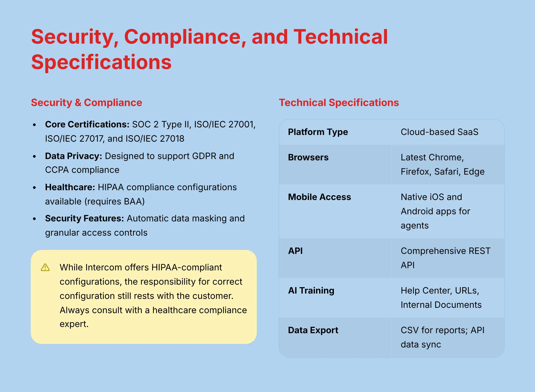Select the 'Technical Specifications' heading
This screenshot has width=535, height=392.
click(x=339, y=102)
